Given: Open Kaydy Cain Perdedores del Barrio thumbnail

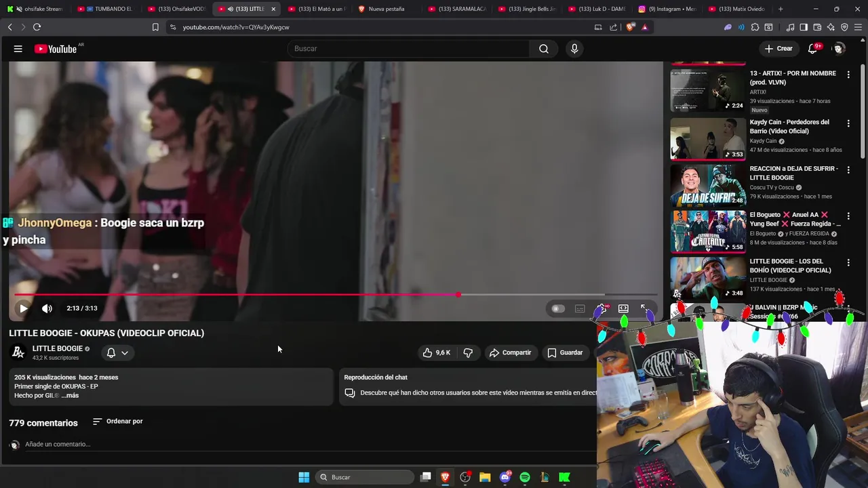Looking at the screenshot, I should (707, 139).
